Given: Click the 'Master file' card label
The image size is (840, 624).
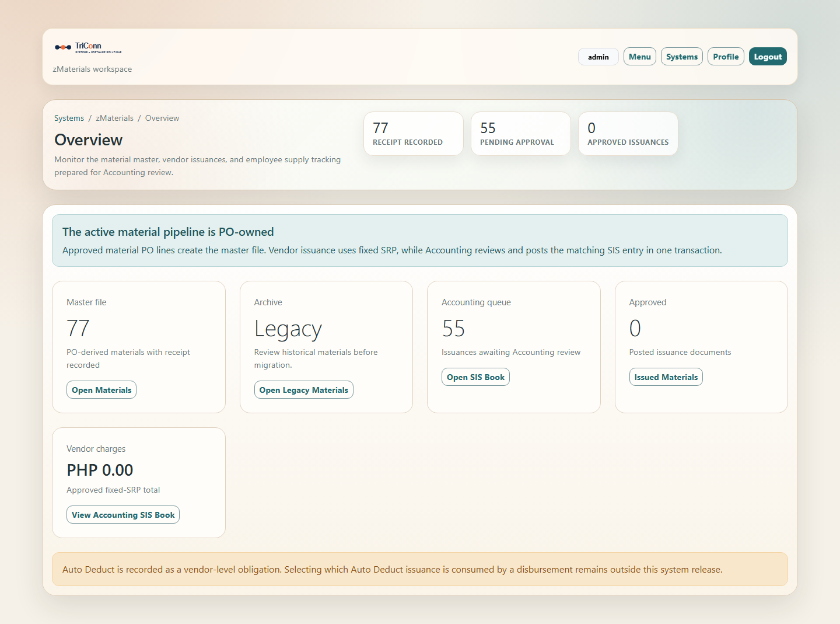Looking at the screenshot, I should point(86,302).
